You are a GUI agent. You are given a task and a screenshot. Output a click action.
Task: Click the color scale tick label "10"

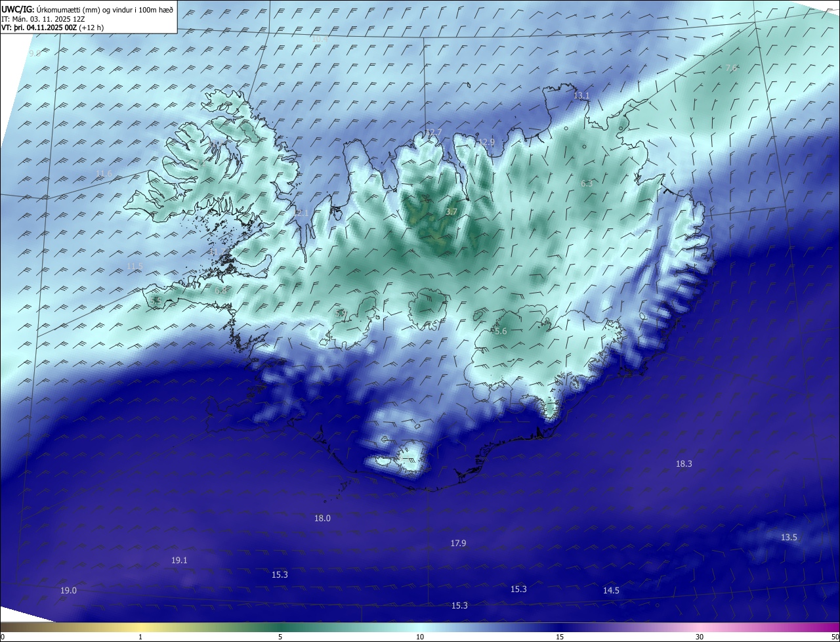420,637
